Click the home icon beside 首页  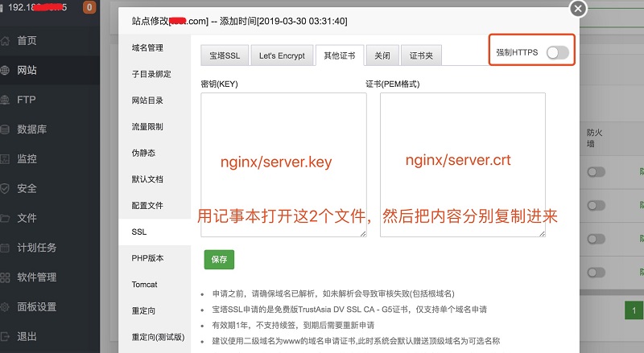coord(5,41)
